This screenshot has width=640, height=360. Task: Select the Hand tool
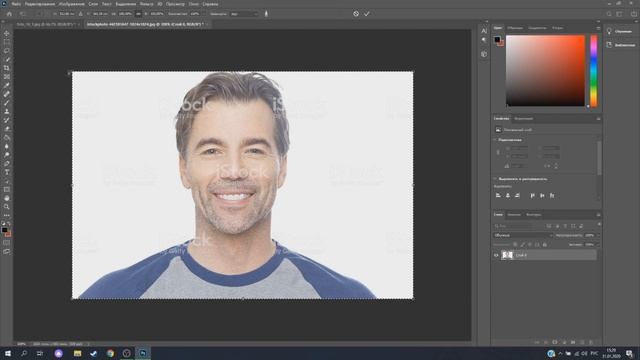7,198
